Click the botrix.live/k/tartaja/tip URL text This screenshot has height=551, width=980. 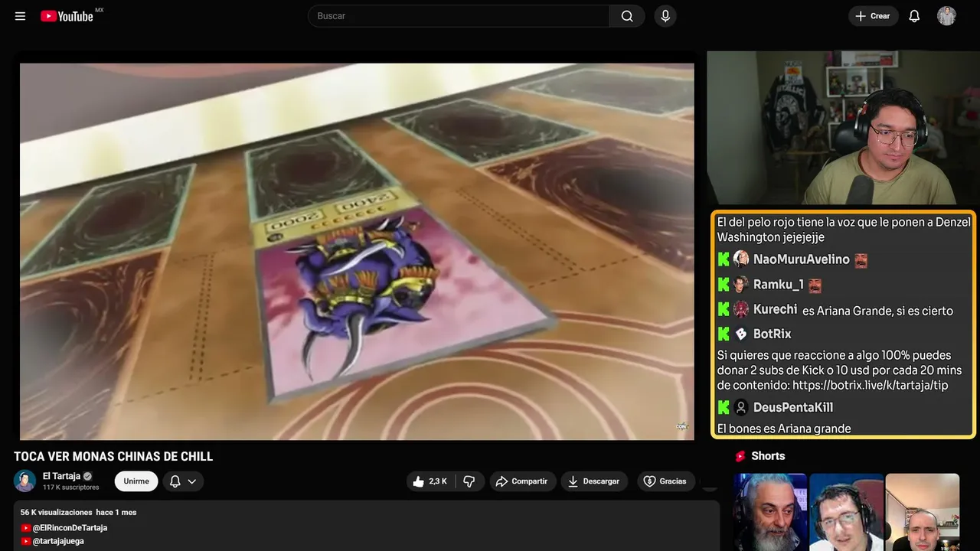[871, 386]
